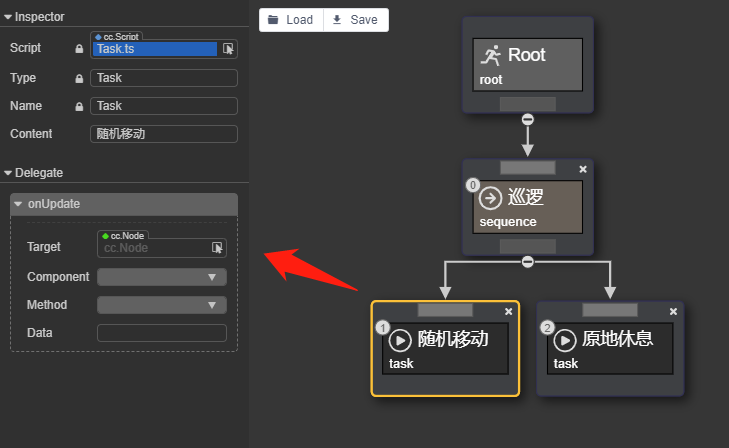
Task: Collapse the onUpdate delegate group
Action: tap(18, 204)
